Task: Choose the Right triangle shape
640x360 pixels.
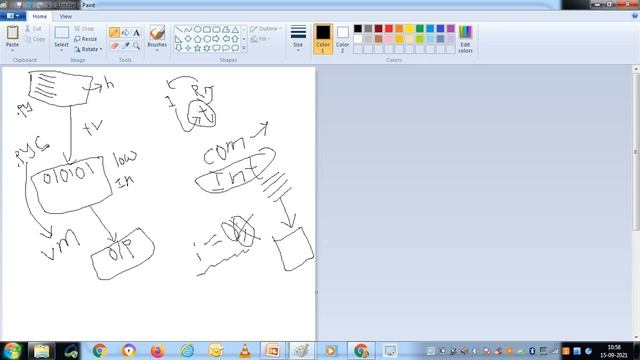Action: [x=179, y=39]
